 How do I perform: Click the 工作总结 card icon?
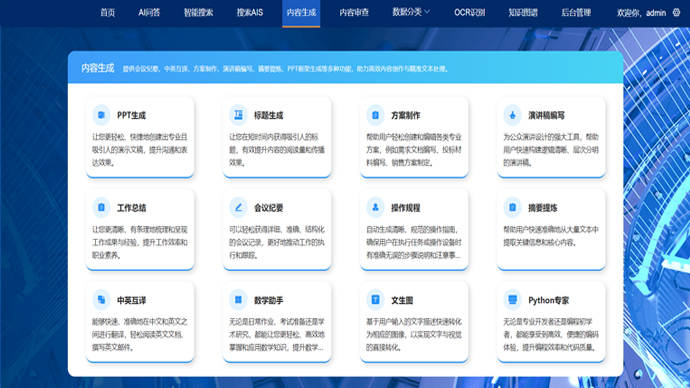click(101, 207)
